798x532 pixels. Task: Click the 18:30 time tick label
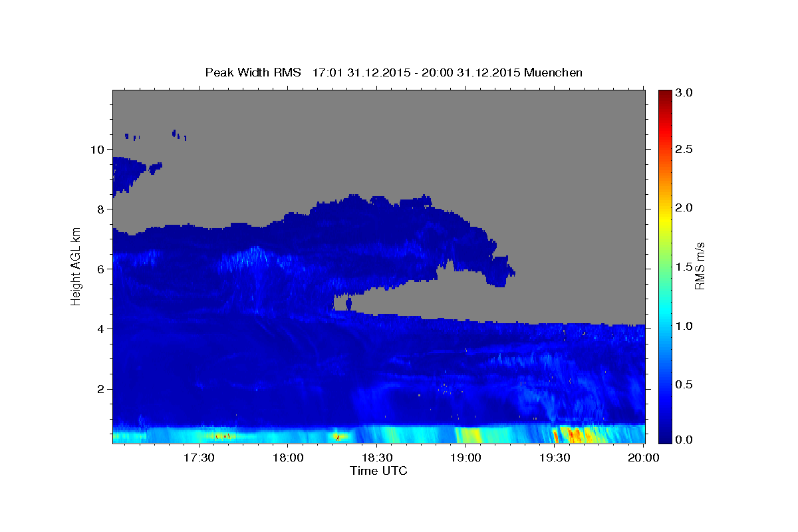[x=376, y=458]
